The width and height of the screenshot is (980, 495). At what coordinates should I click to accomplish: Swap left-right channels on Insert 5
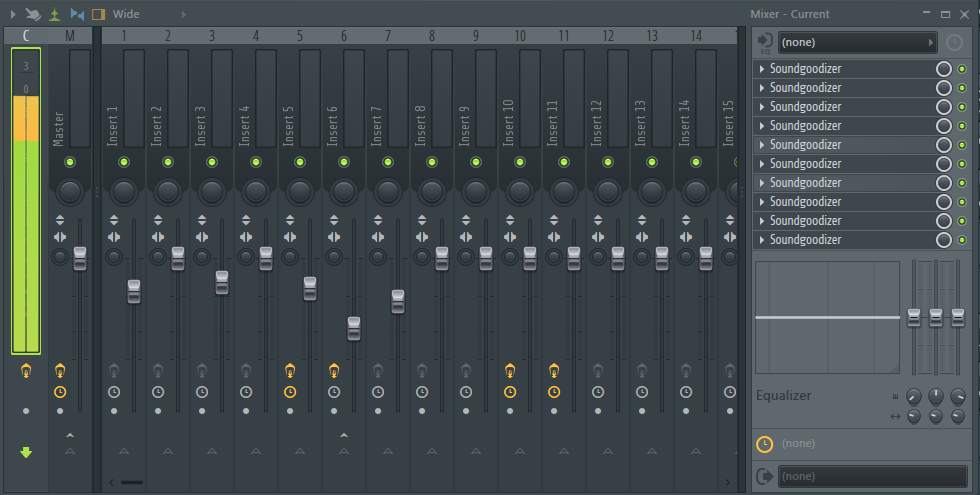[x=290, y=237]
